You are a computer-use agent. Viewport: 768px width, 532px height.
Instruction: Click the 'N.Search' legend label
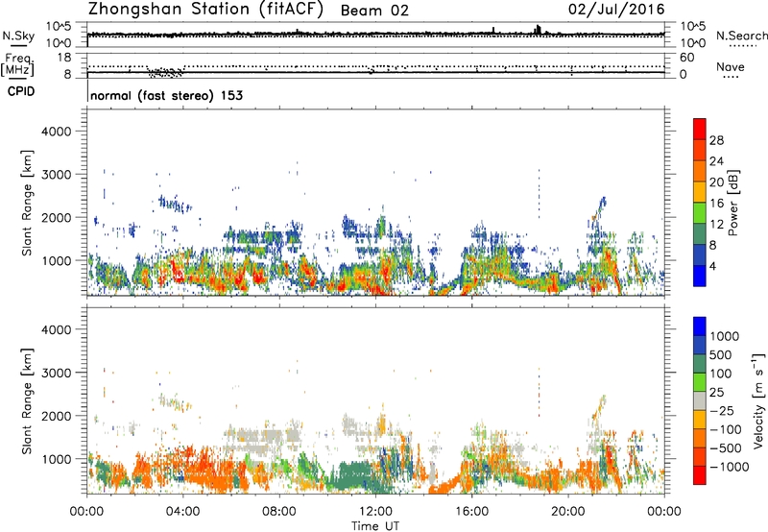click(x=741, y=36)
